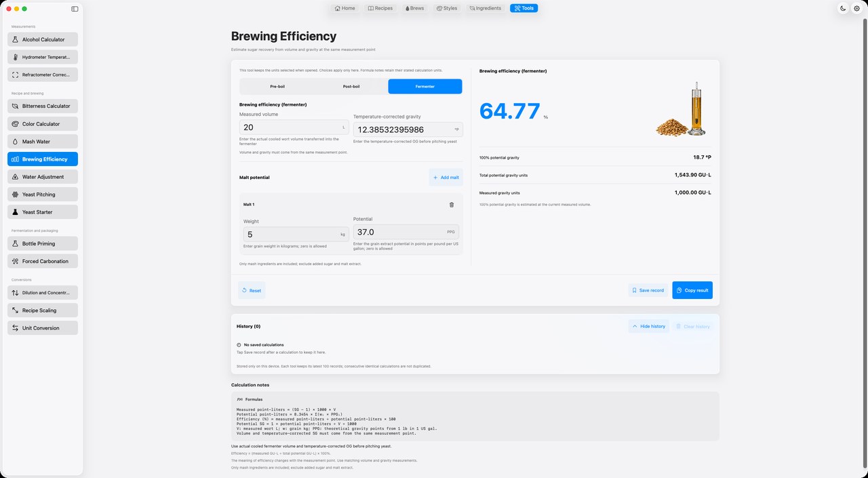
Task: Open the Recipe Scaling tool
Action: (x=43, y=311)
